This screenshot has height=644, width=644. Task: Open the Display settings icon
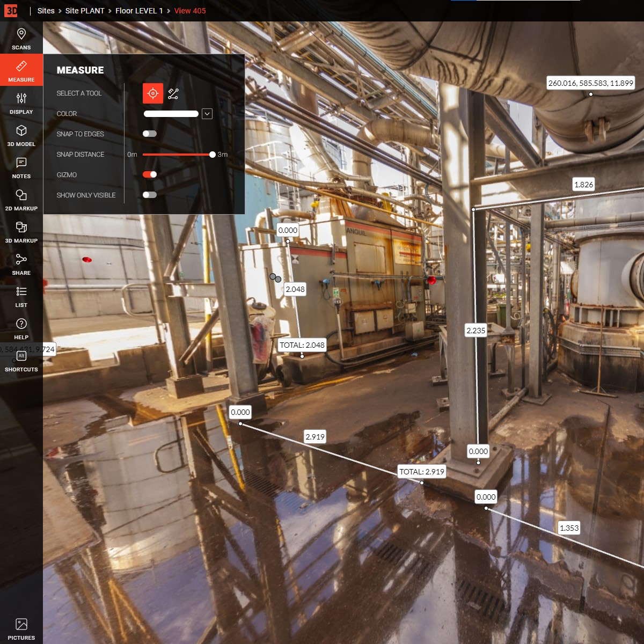21,102
